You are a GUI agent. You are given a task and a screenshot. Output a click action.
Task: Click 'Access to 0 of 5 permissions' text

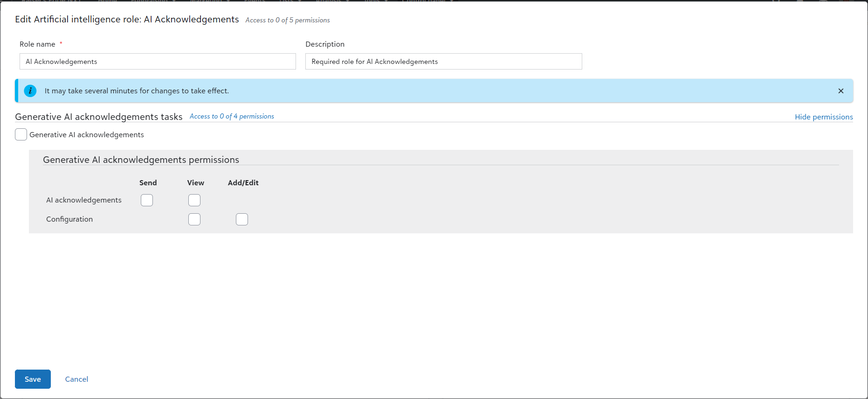288,20
